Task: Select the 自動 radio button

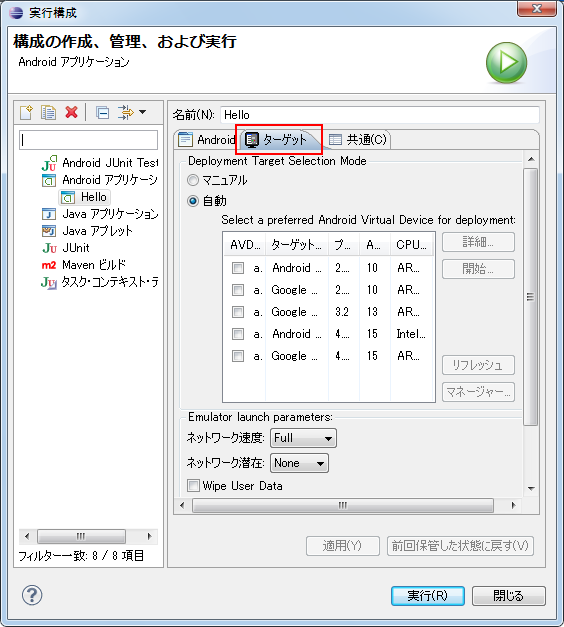Action: point(193,201)
